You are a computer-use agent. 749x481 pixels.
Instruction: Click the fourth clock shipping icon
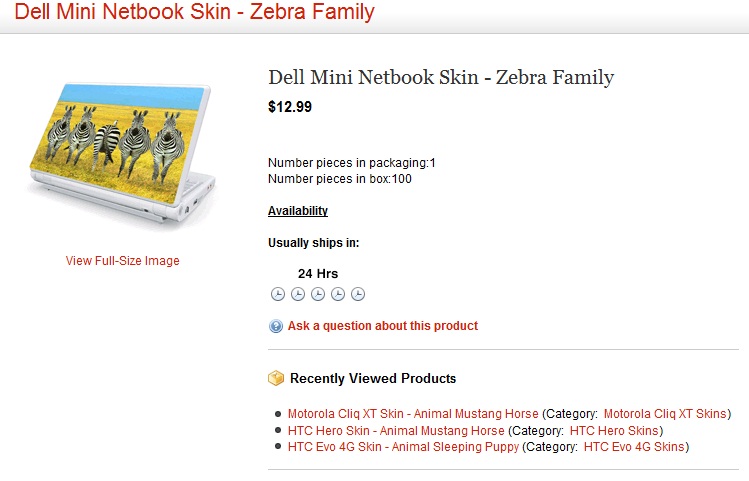338,294
